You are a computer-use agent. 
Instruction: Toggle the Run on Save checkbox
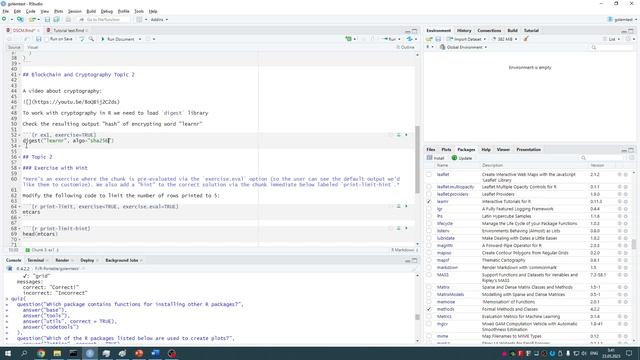pyautogui.click(x=47, y=39)
